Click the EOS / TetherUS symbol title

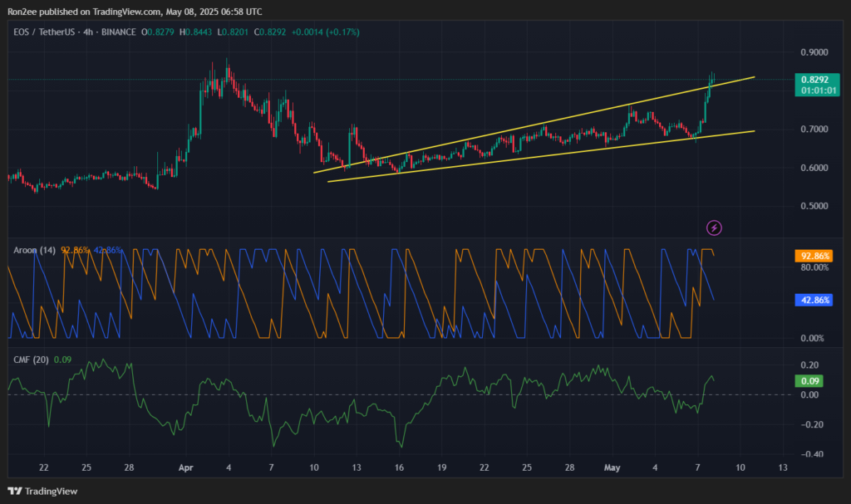tap(42, 32)
